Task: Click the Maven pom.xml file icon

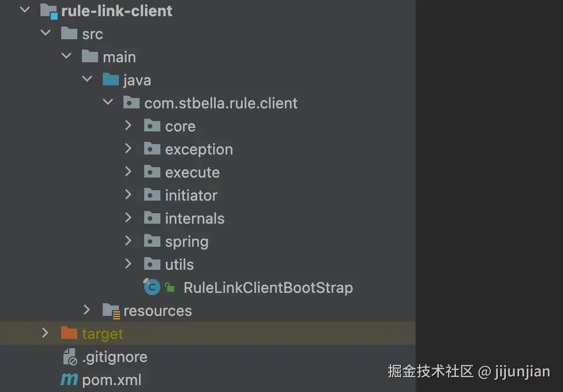Action: point(69,380)
